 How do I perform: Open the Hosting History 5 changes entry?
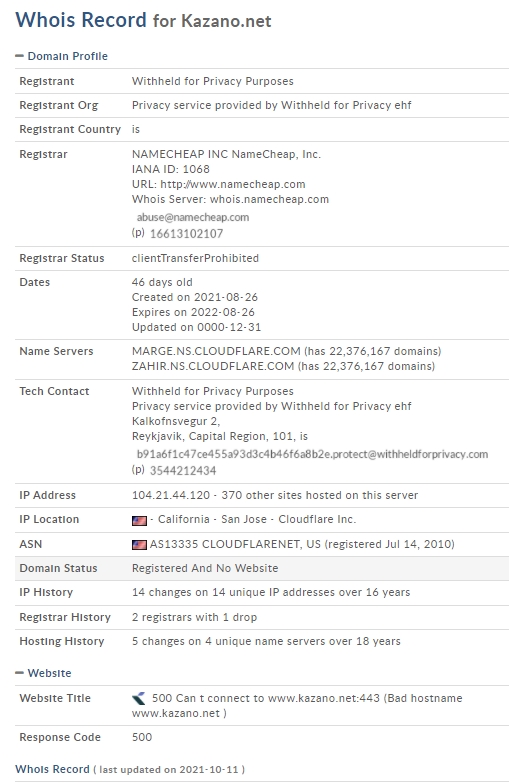pos(266,641)
